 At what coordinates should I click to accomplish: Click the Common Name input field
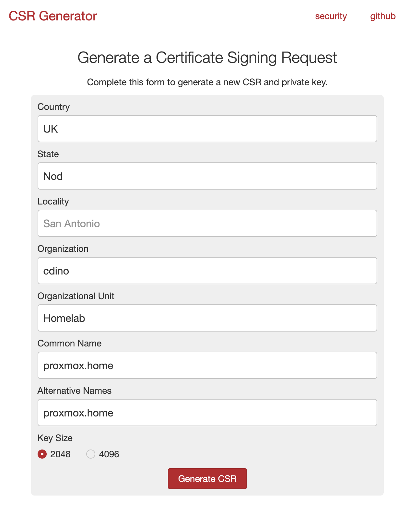pyautogui.click(x=207, y=365)
